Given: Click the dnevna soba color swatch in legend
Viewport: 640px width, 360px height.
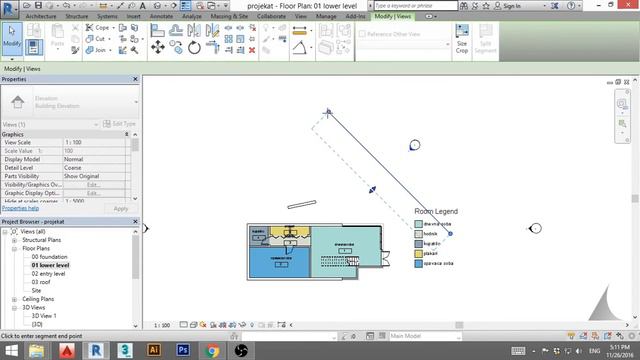Looking at the screenshot, I should click(x=418, y=224).
